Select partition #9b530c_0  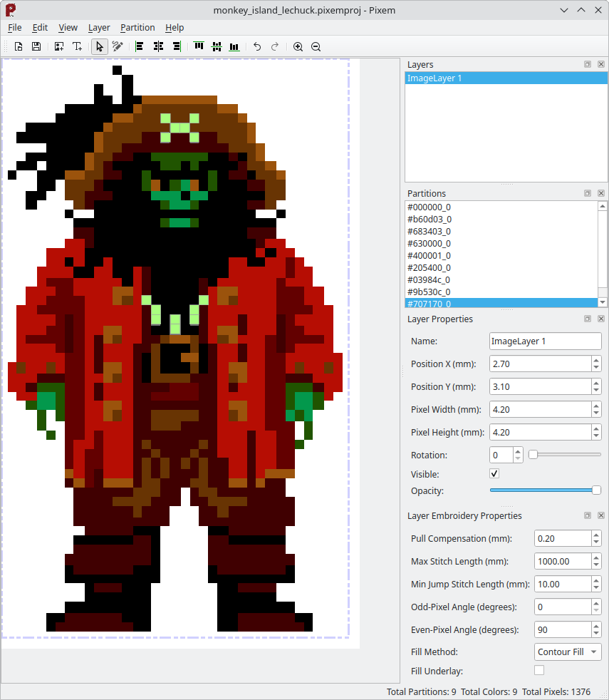click(x=501, y=292)
